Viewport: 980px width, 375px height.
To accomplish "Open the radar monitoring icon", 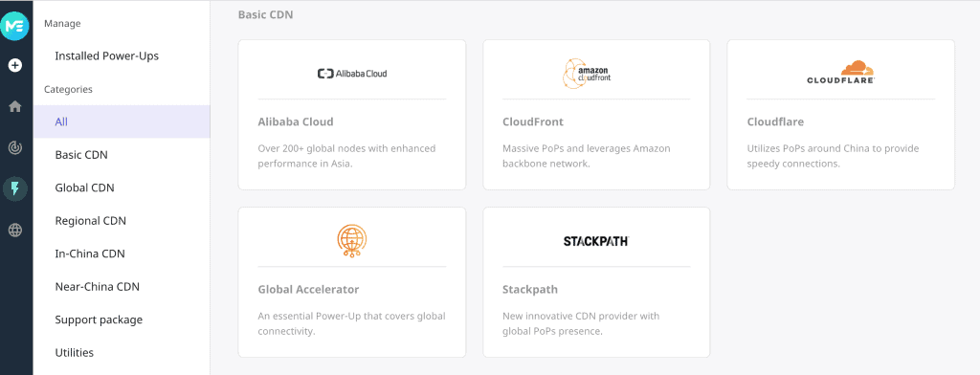I will (x=15, y=148).
